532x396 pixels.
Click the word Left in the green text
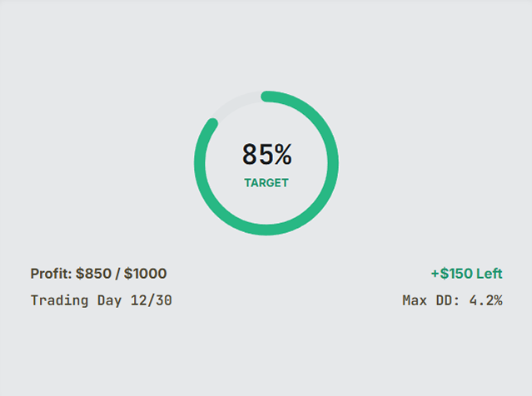pos(490,274)
